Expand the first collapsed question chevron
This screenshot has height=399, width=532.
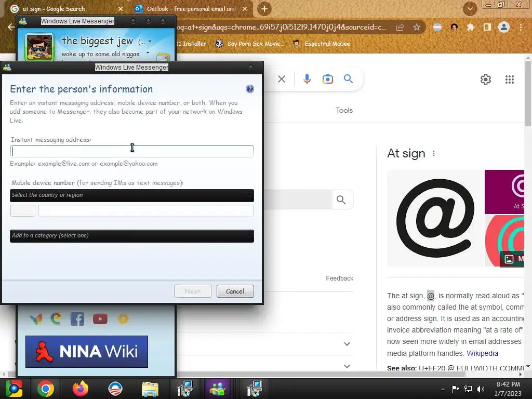tap(347, 344)
